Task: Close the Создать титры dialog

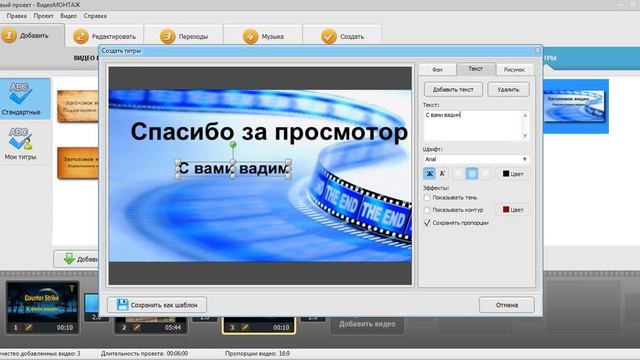Action: point(538,50)
